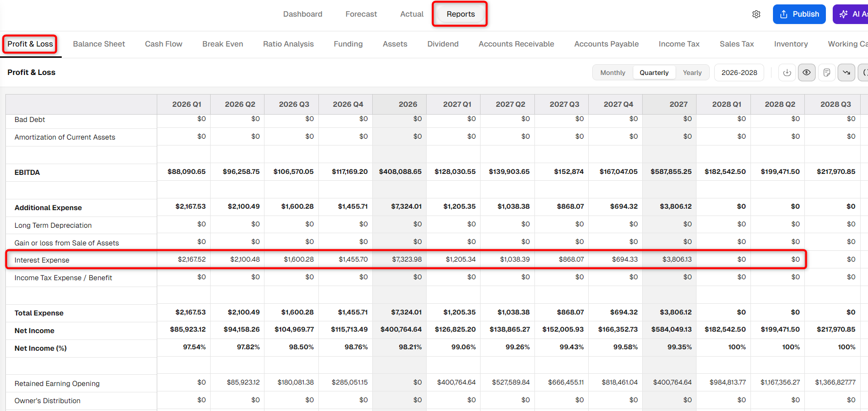This screenshot has height=411, width=868.
Task: Select the Quarterly period option
Action: coord(654,73)
